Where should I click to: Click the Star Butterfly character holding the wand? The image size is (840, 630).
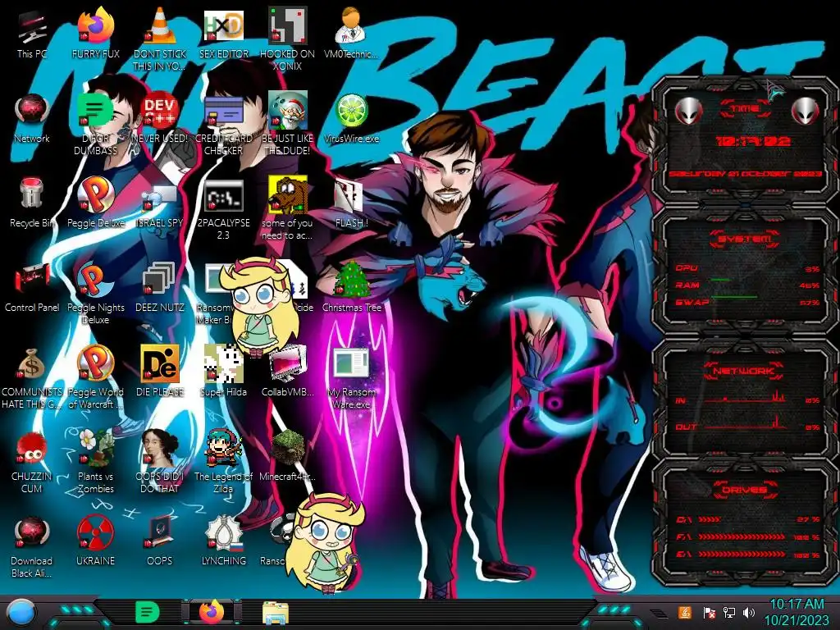325,544
